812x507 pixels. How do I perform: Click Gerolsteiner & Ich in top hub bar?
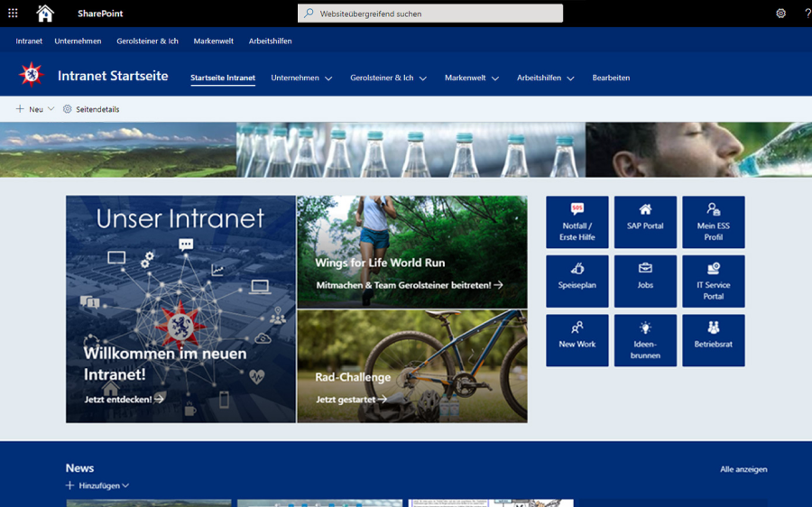pos(147,41)
